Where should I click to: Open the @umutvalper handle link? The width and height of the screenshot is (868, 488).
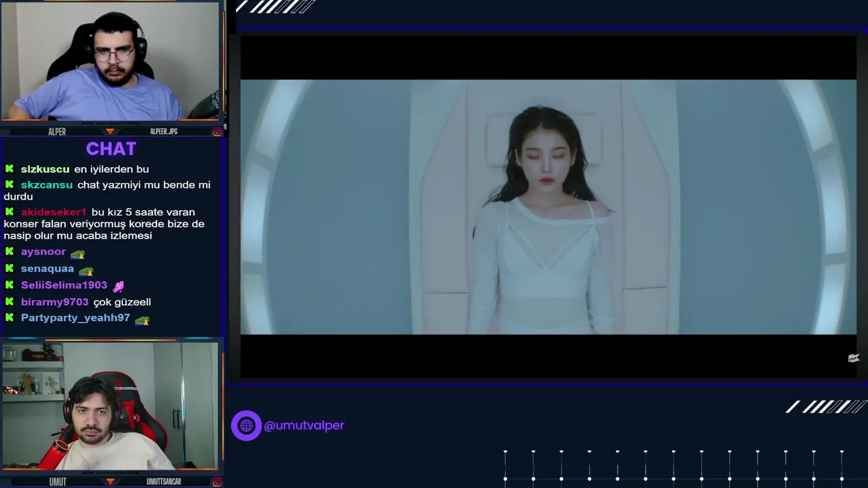coord(304,426)
